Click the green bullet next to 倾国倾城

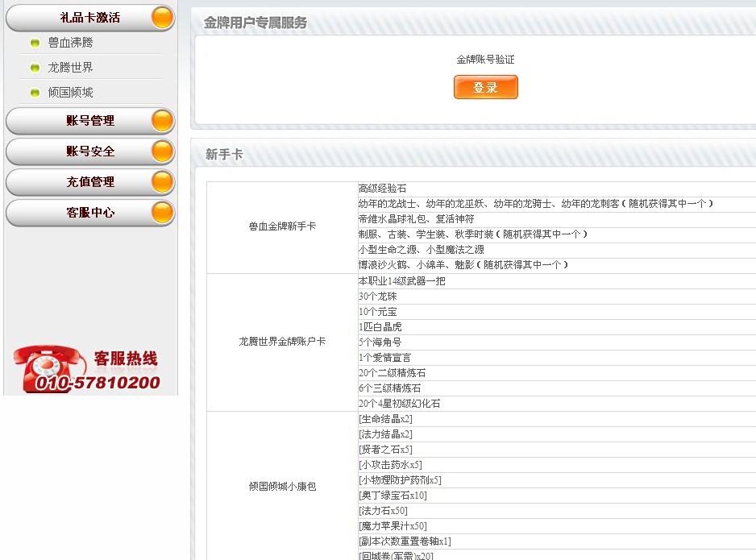pos(35,93)
